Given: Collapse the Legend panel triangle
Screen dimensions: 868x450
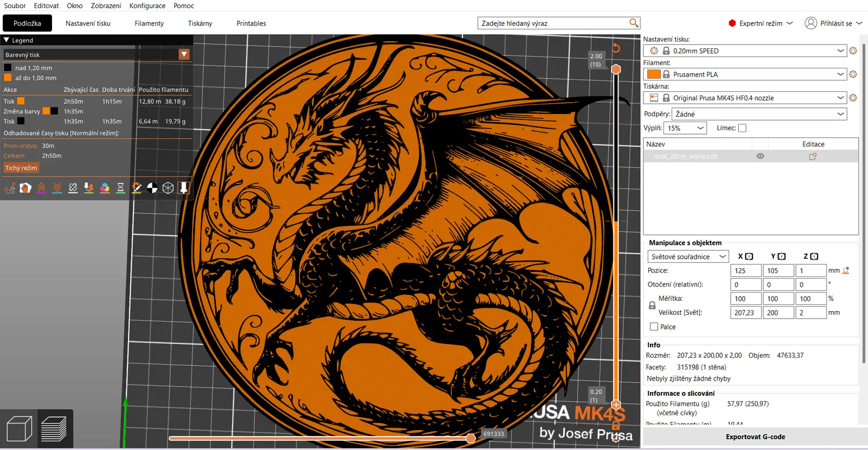Looking at the screenshot, I should (x=7, y=40).
